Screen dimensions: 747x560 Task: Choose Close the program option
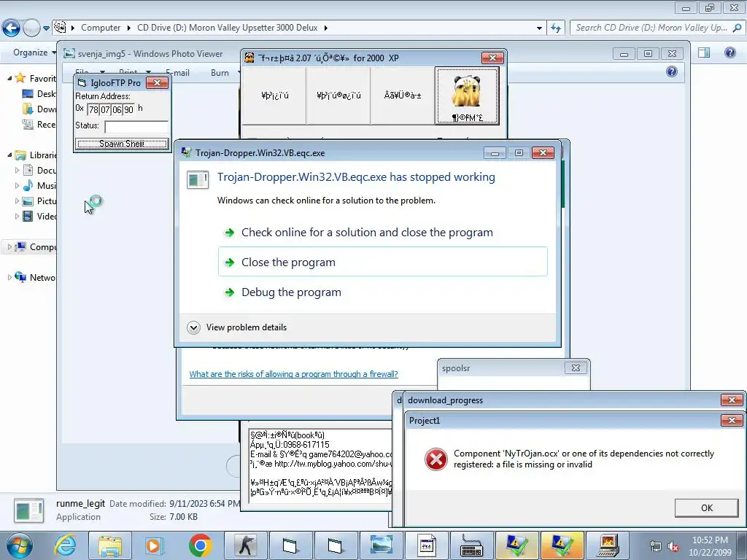(383, 262)
